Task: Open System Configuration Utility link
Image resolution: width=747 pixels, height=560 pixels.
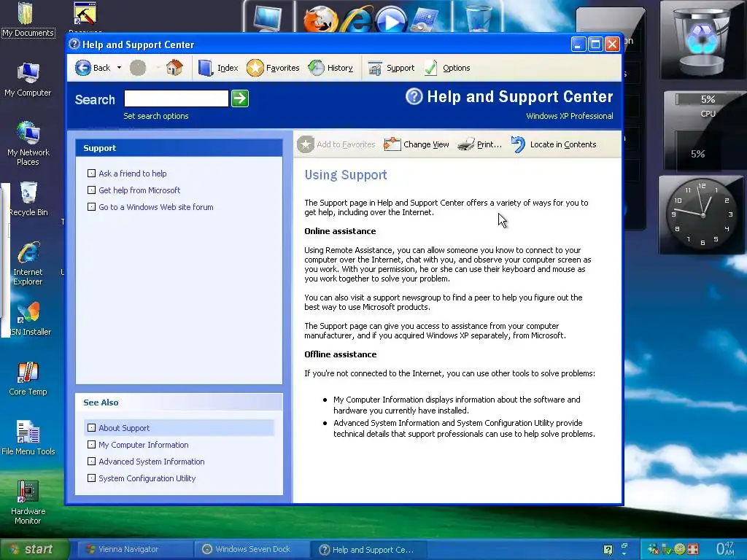Action: tap(147, 478)
